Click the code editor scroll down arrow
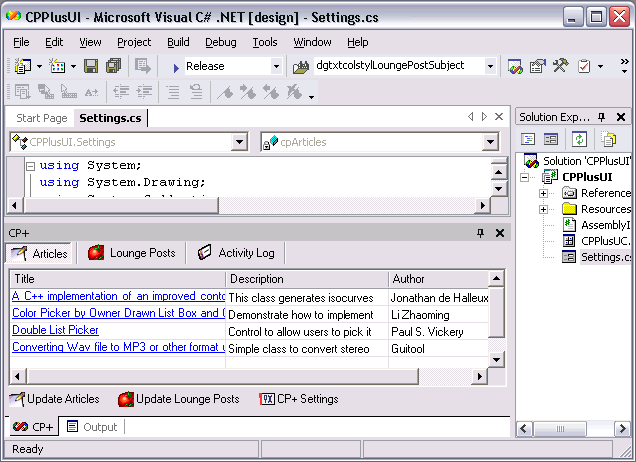 click(498, 189)
